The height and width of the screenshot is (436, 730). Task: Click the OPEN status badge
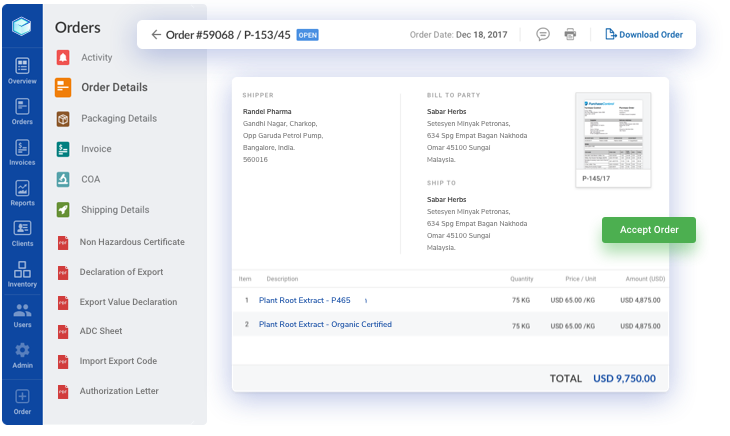[x=307, y=35]
